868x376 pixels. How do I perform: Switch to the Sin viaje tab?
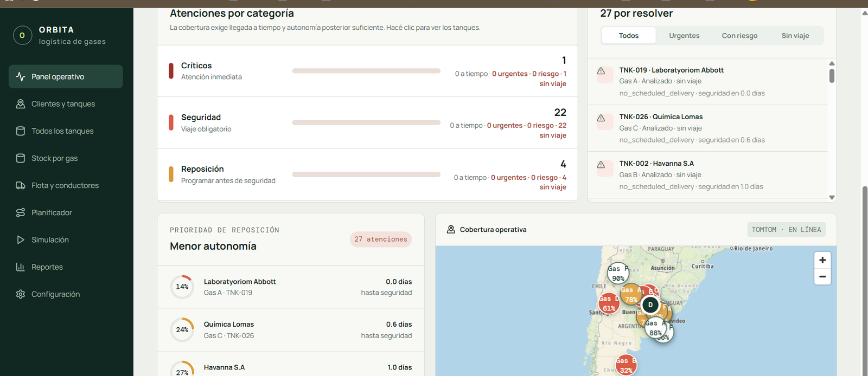point(795,35)
